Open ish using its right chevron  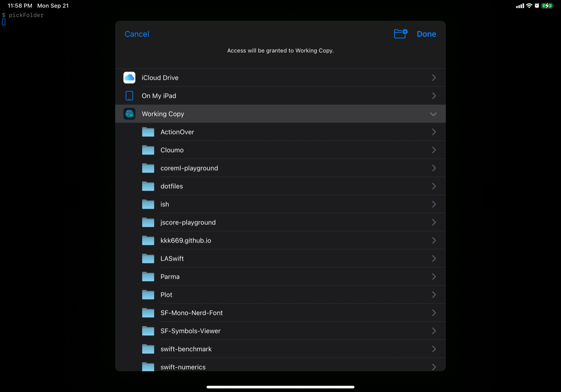(x=434, y=205)
